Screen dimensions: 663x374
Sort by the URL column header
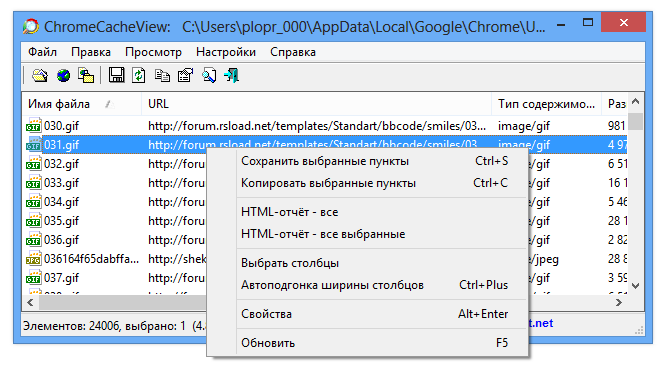click(316, 104)
